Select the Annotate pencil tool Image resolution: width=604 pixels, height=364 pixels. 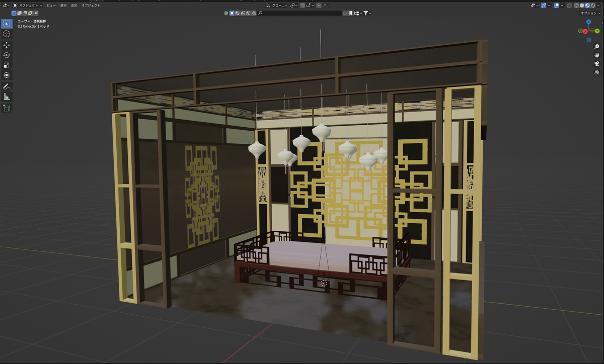pos(7,87)
